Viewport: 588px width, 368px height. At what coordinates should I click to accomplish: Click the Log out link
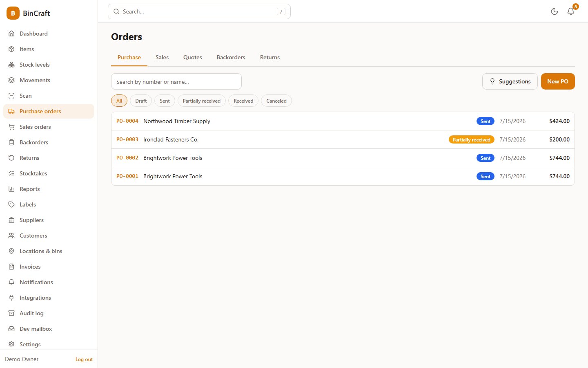84,359
